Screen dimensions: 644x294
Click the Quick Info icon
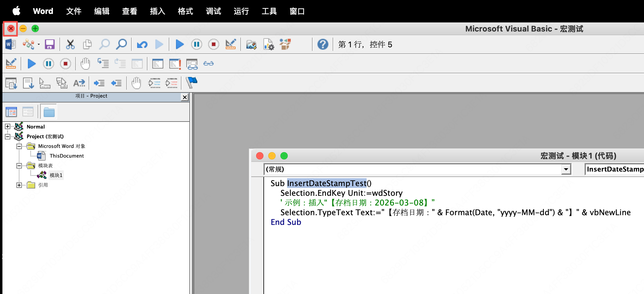click(x=45, y=83)
